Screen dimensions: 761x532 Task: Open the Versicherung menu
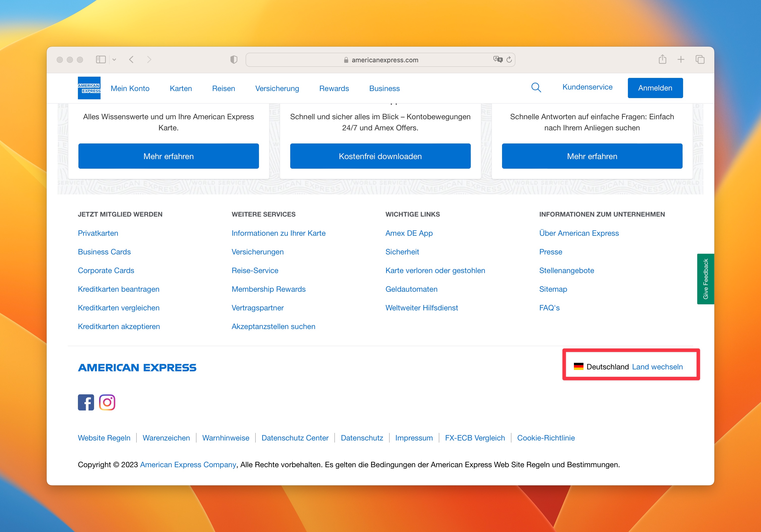[x=277, y=88]
